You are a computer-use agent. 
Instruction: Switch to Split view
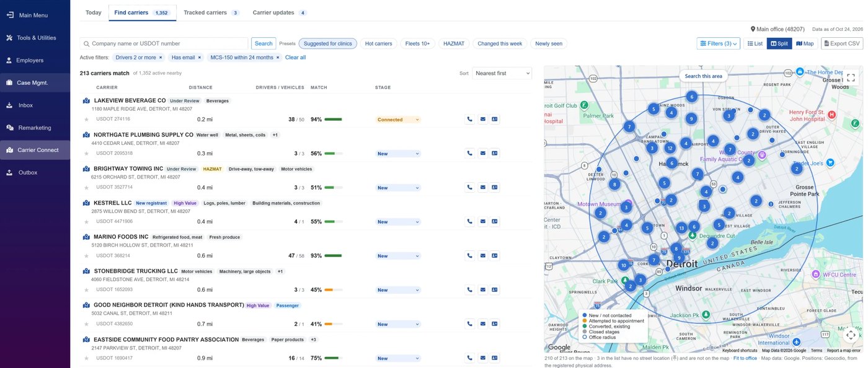(779, 43)
